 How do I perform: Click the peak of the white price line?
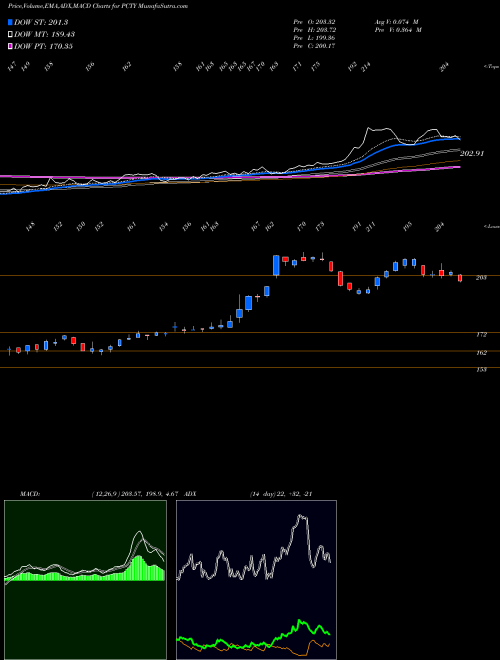click(x=368, y=127)
